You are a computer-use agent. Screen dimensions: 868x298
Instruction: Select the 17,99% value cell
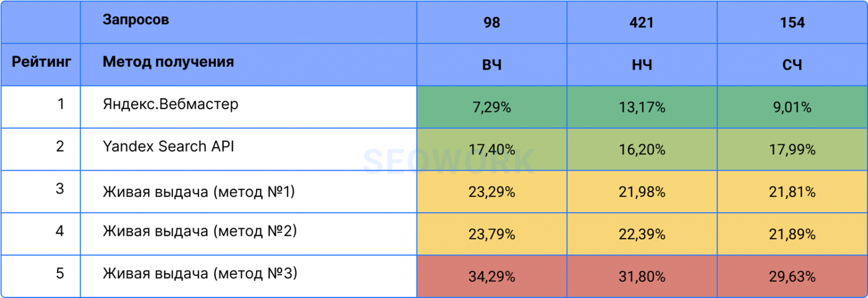click(792, 150)
